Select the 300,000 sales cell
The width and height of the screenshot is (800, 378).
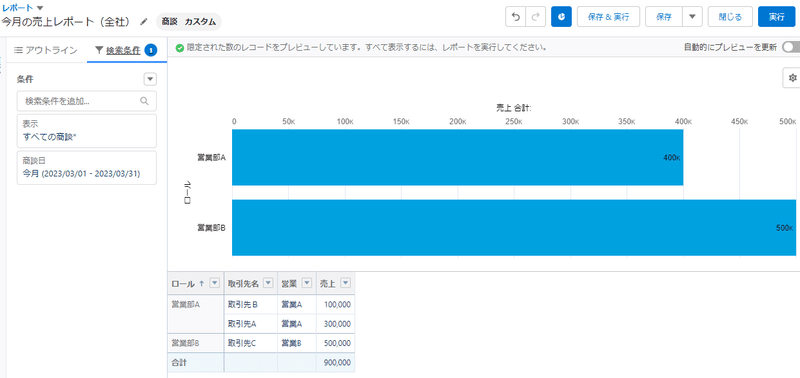click(x=336, y=324)
